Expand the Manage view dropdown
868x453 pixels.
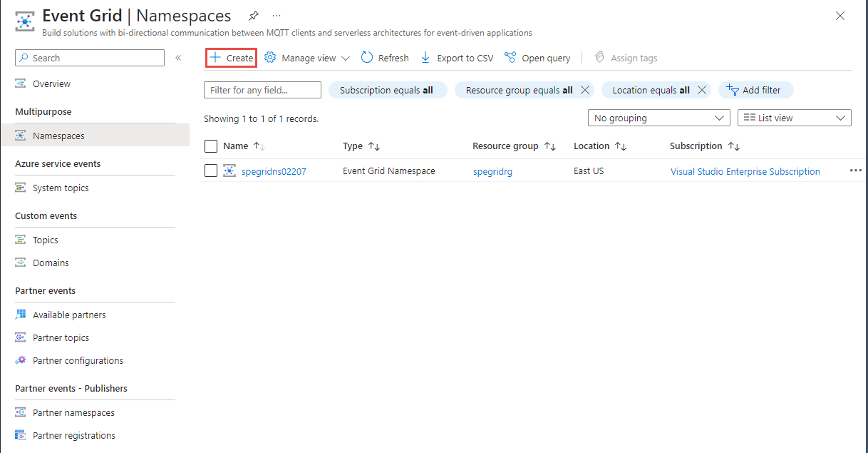coord(346,58)
